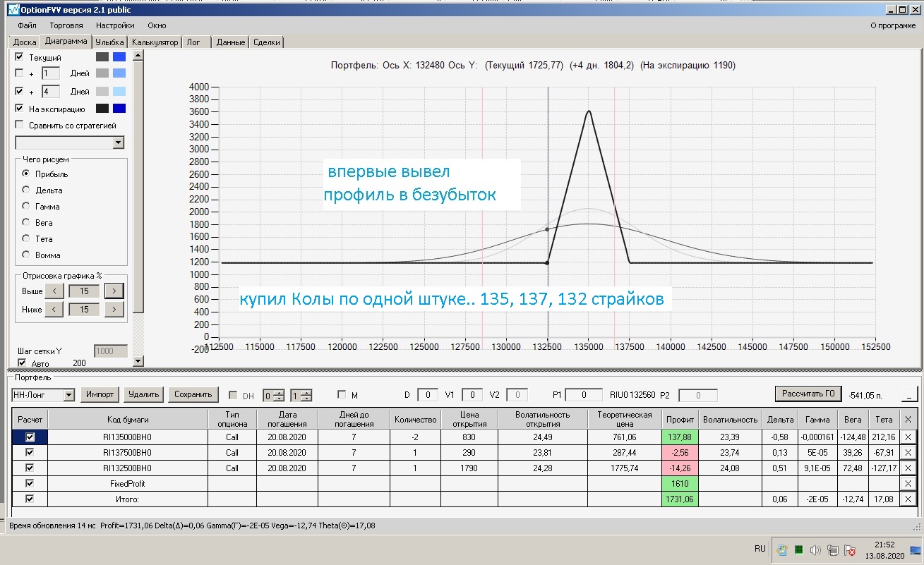Delete the RI135000BH0 row with its X
Image resolution: width=924 pixels, height=565 pixels.
click(x=908, y=438)
